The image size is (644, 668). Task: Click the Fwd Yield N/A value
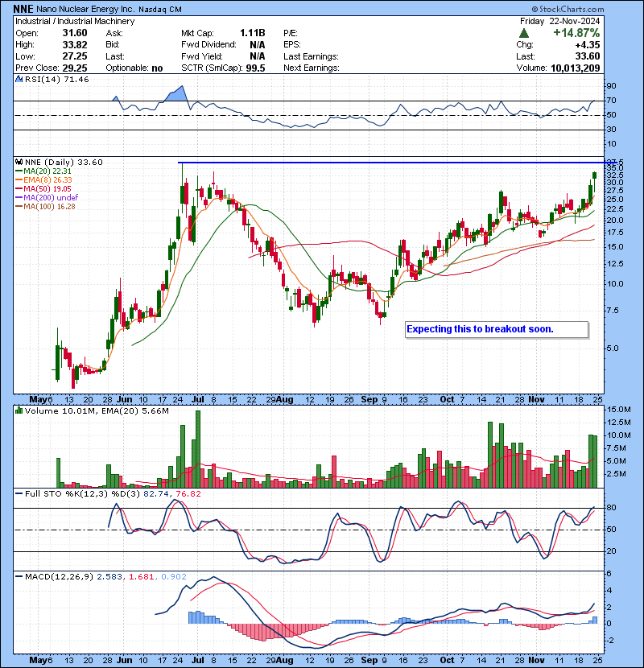tap(258, 56)
